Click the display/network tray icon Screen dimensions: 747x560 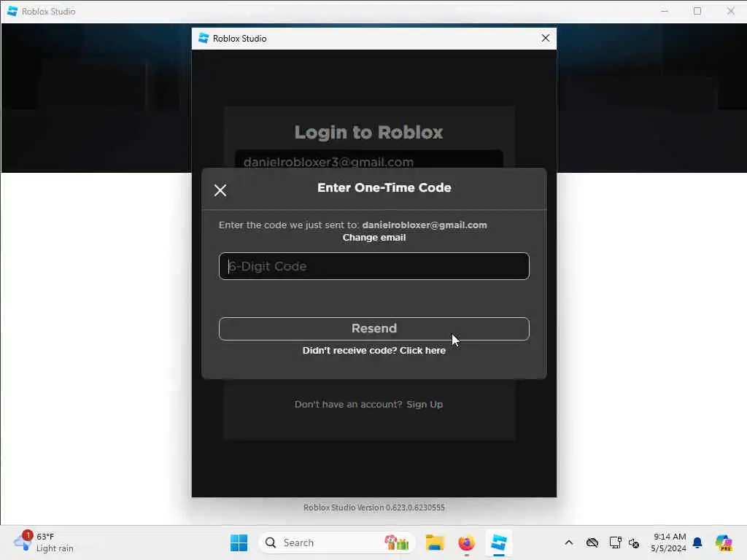click(x=615, y=542)
